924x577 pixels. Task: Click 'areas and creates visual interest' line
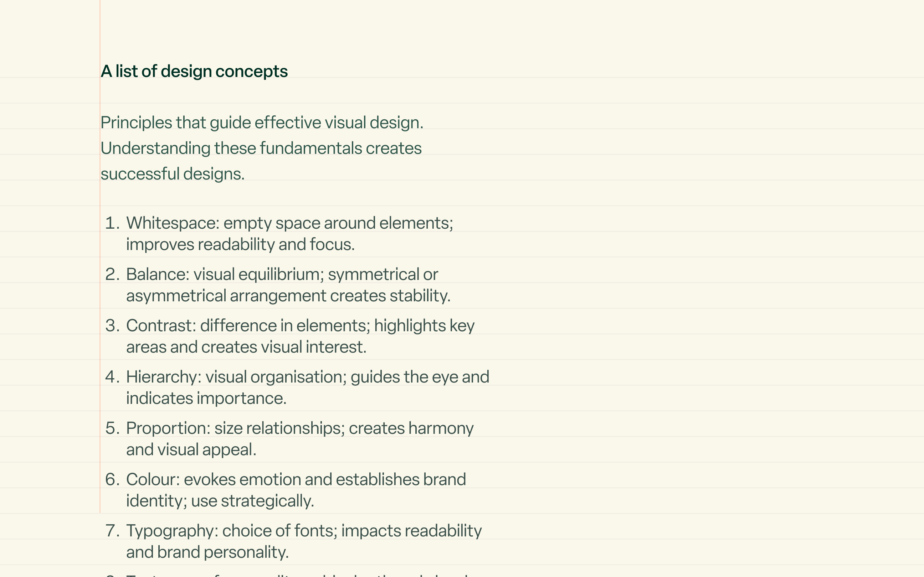point(246,347)
